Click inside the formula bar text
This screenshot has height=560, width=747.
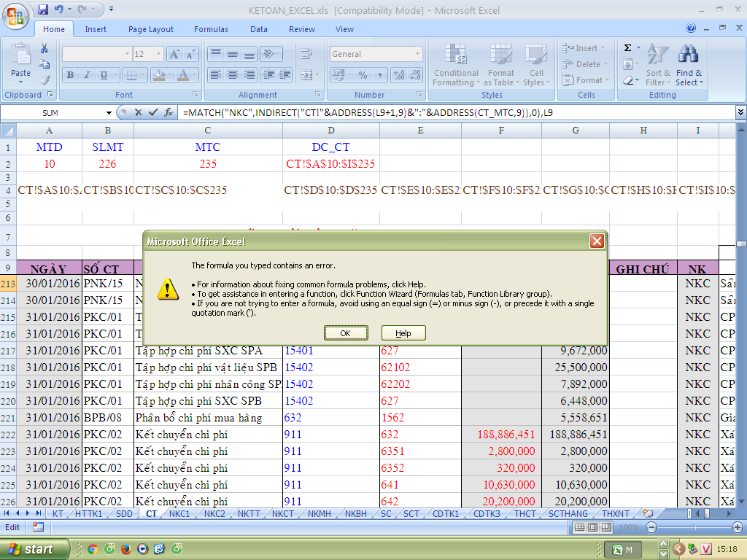367,113
